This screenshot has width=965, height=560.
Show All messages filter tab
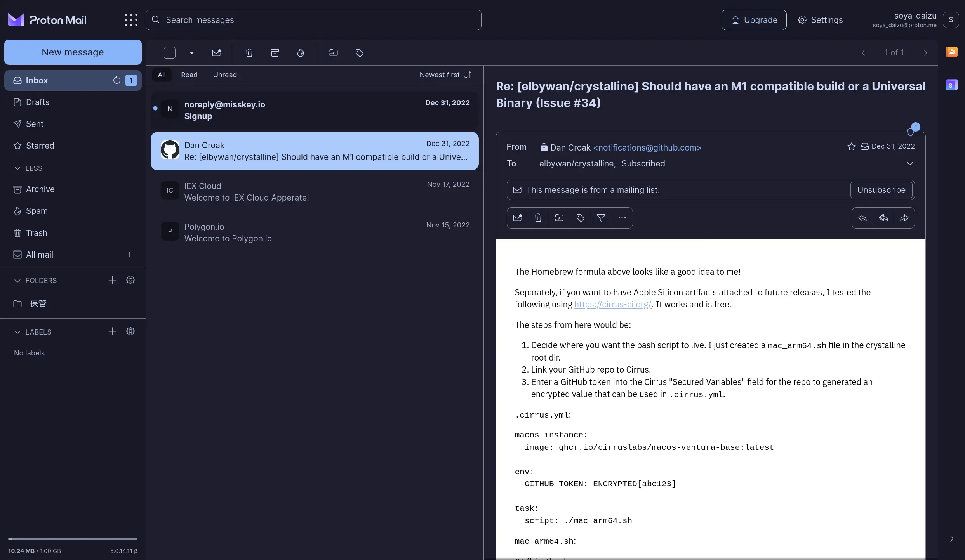(162, 75)
